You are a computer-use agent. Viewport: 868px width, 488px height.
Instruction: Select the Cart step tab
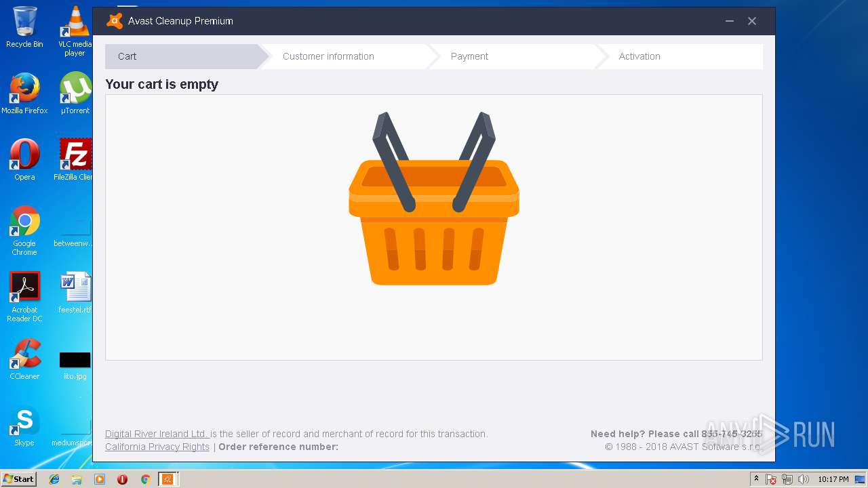click(182, 56)
